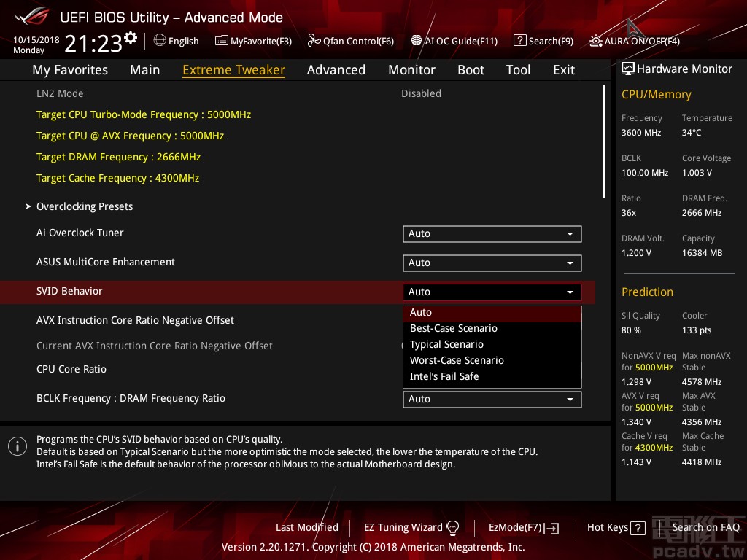Start EZ Tuning Wizard lightbulb
The width and height of the screenshot is (747, 560).
pyautogui.click(x=453, y=527)
